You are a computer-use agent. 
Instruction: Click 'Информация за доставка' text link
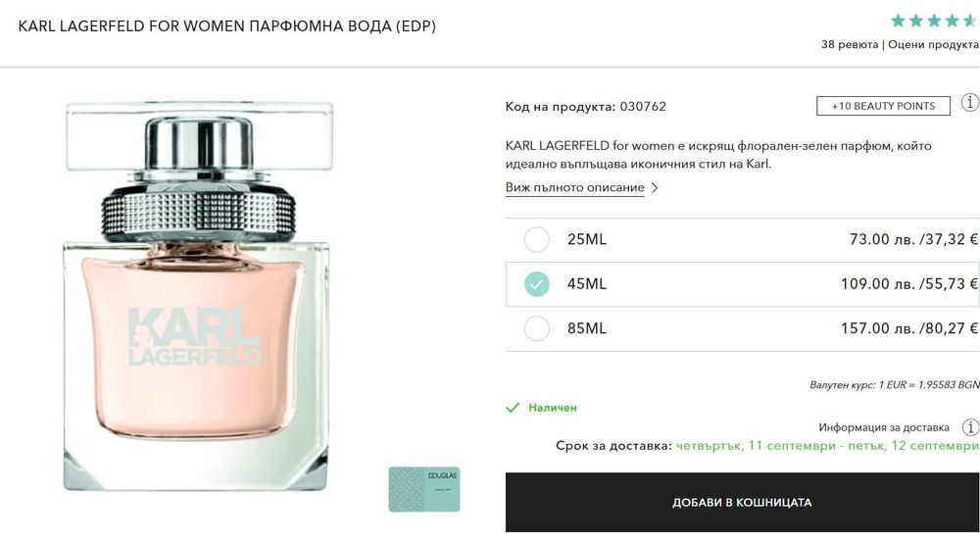point(884,427)
